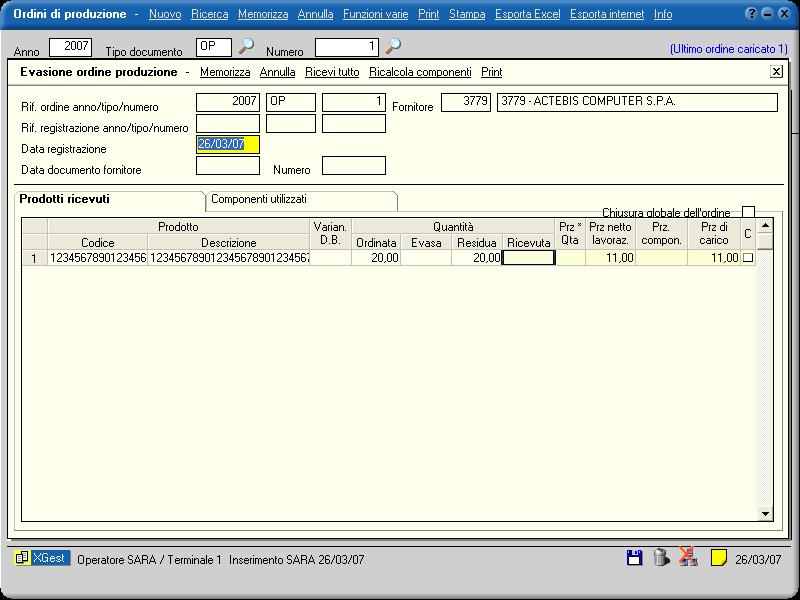Click Print in the top menu bar

click(x=429, y=14)
